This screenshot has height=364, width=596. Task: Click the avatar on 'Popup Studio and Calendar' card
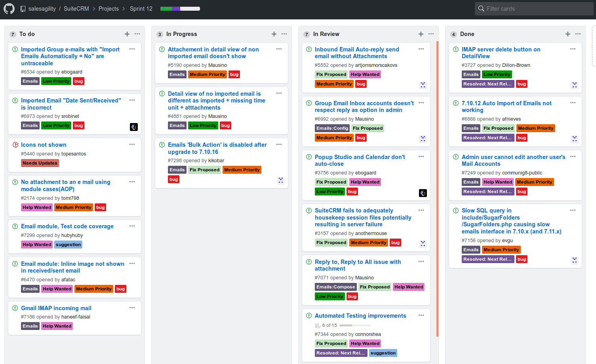coord(423,193)
